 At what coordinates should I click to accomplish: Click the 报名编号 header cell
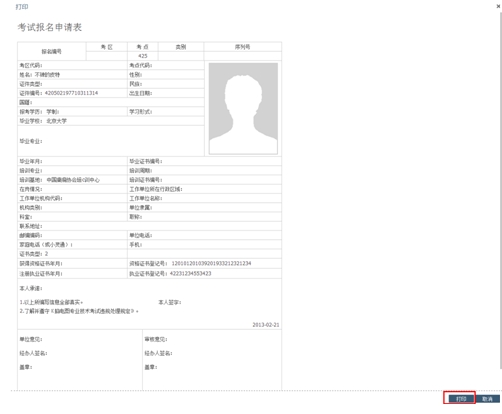pos(52,51)
